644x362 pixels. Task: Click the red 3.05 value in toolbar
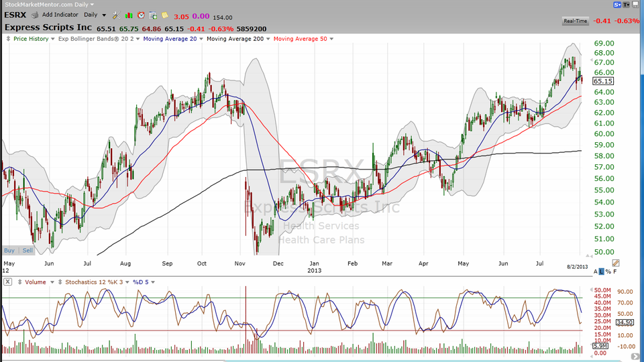pos(181,16)
